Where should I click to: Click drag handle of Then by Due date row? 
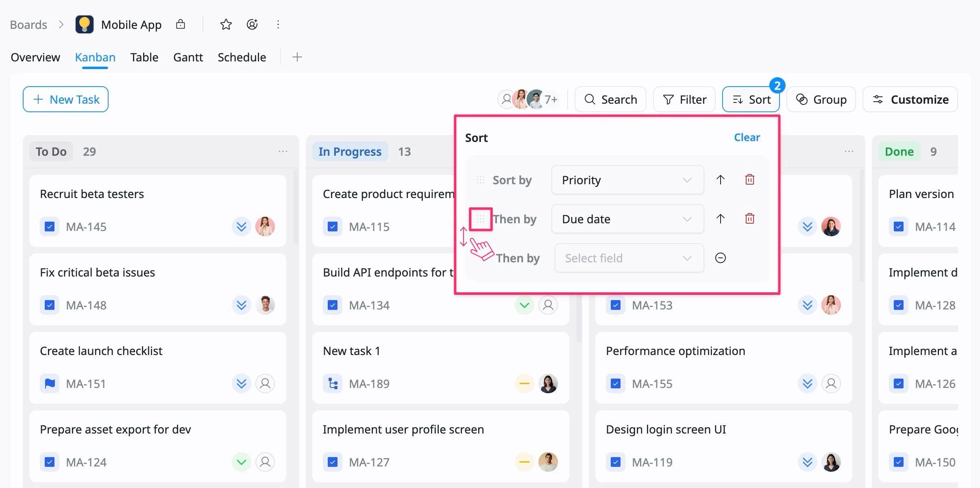click(481, 219)
